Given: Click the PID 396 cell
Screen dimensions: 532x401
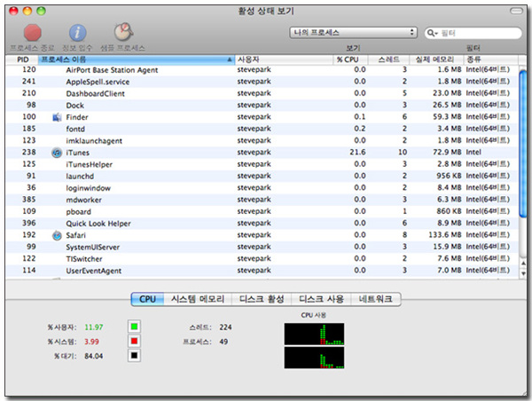Looking at the screenshot, I should tap(29, 223).
